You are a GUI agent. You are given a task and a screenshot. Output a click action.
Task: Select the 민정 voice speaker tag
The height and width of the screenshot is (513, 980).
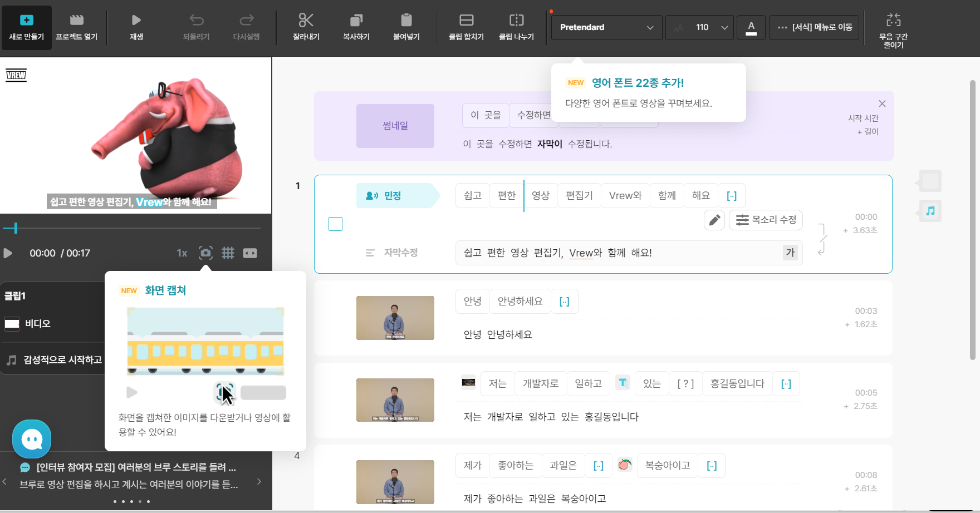[x=398, y=196]
